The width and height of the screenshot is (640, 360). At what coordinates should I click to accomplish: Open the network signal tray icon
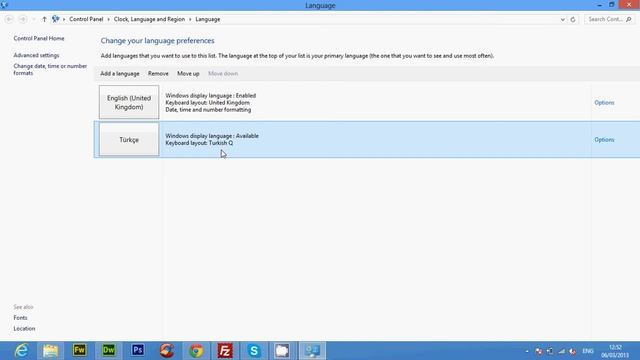click(x=562, y=351)
